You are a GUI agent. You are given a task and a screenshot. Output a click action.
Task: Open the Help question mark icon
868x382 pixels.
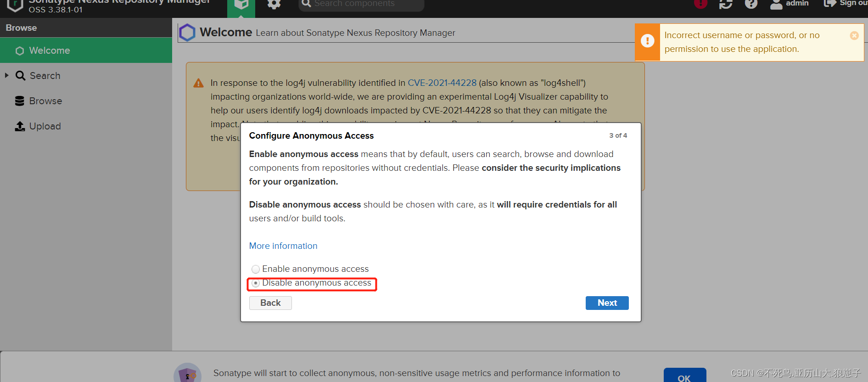click(751, 4)
